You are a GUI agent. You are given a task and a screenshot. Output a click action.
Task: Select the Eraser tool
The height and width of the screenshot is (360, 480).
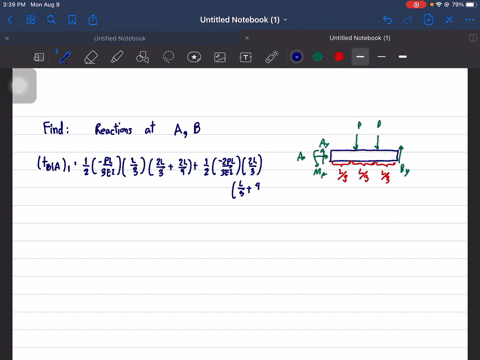(x=91, y=57)
